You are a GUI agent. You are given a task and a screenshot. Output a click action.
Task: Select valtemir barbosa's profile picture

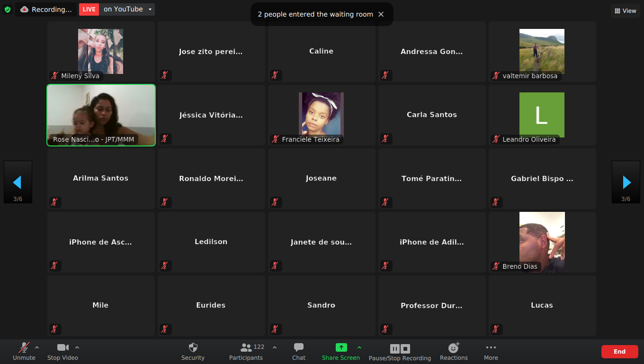(542, 51)
